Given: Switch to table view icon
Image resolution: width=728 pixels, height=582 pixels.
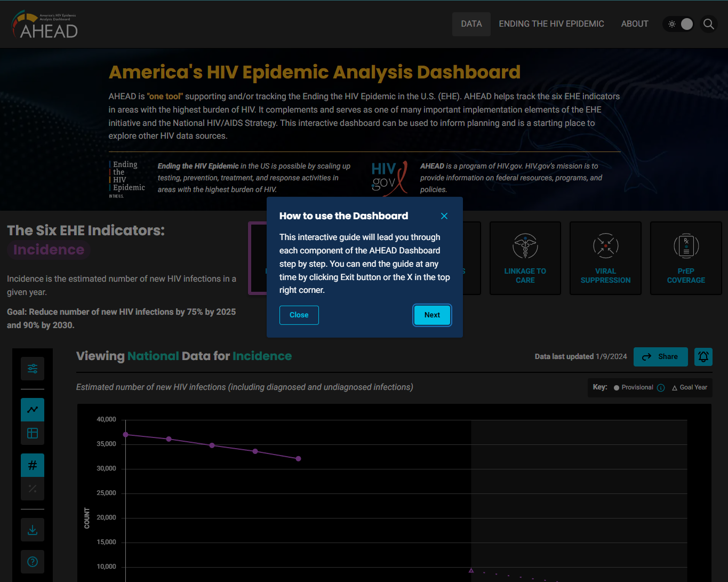Looking at the screenshot, I should pyautogui.click(x=33, y=433).
